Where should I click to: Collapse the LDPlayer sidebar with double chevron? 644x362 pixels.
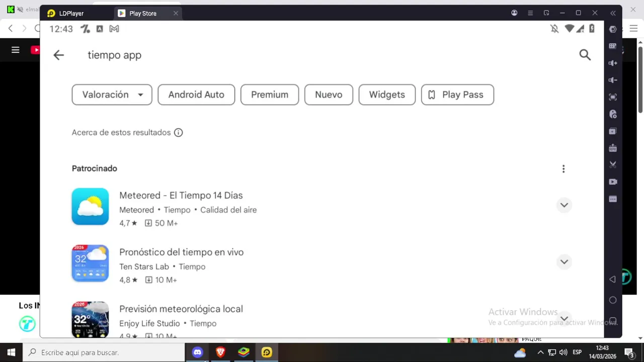click(x=613, y=13)
